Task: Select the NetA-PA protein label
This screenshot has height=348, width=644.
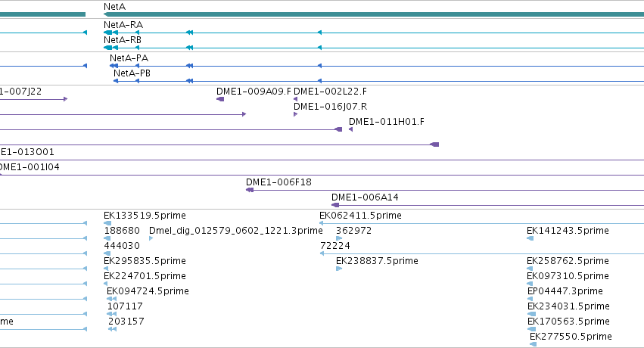Action: click(129, 57)
